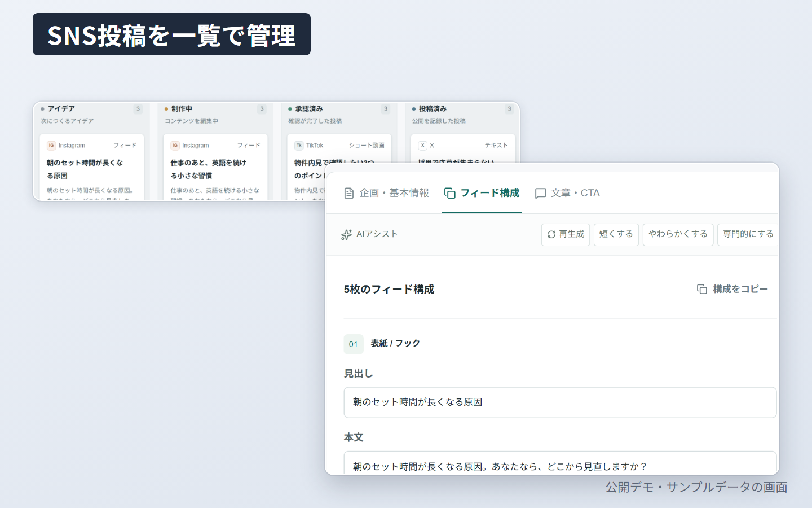Open the card 仕事のあと、英語を続ける小さな習慣

coord(215,167)
